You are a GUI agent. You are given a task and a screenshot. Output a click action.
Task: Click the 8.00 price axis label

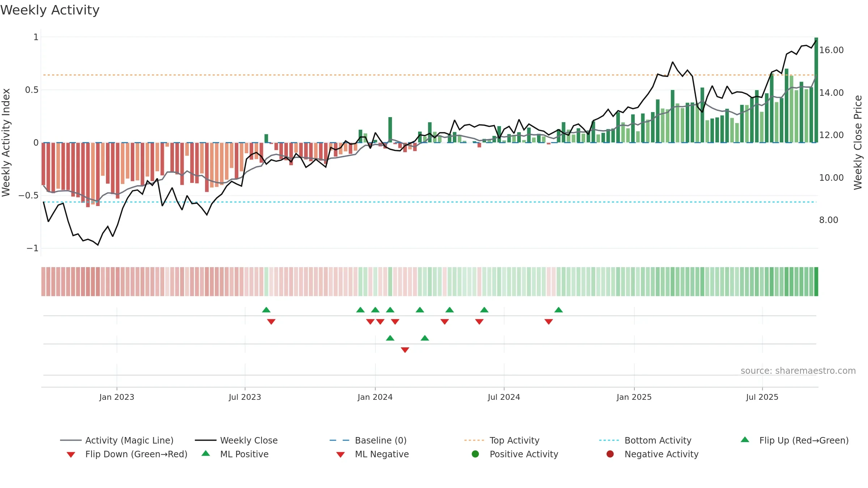coord(829,220)
